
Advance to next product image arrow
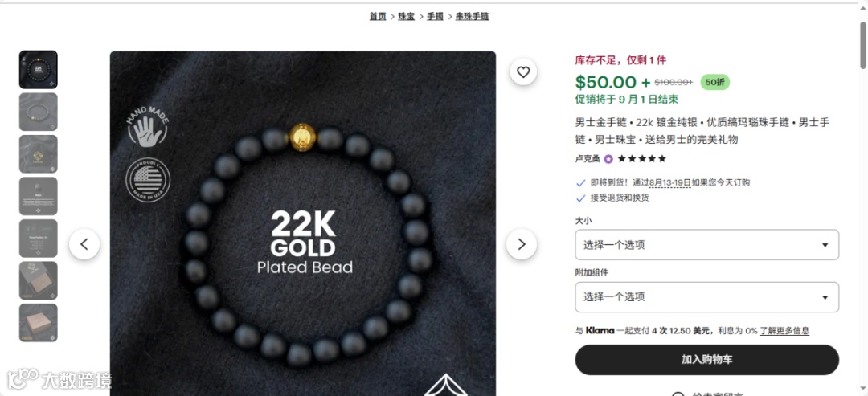tap(522, 244)
